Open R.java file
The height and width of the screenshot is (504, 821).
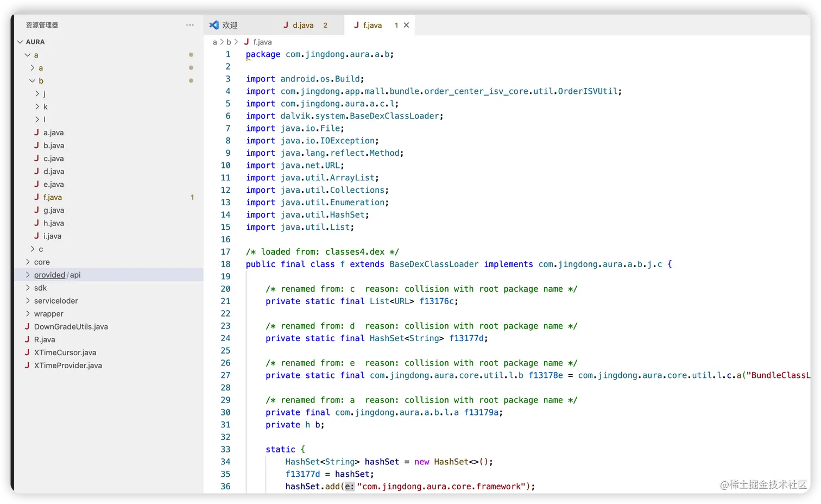point(109,339)
